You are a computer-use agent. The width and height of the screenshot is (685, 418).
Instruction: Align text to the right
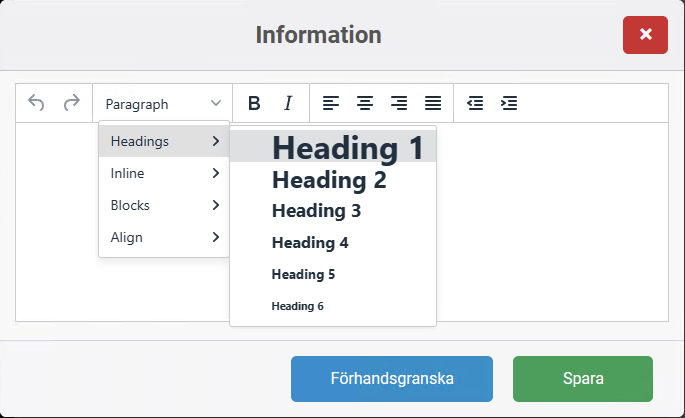(399, 103)
